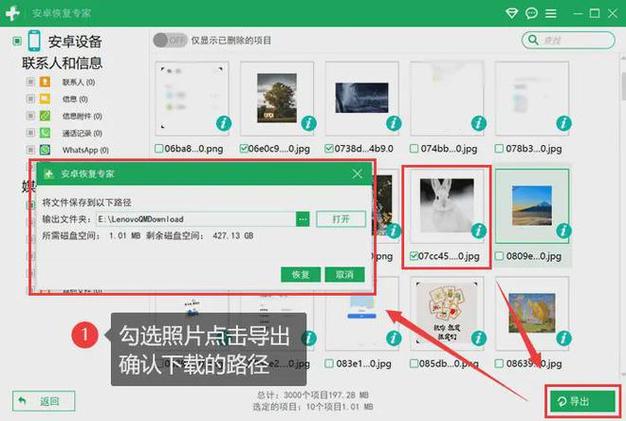626x421 pixels.
Task: Check the message attachments (信息附件) checkbox
Action: pyautogui.click(x=30, y=116)
